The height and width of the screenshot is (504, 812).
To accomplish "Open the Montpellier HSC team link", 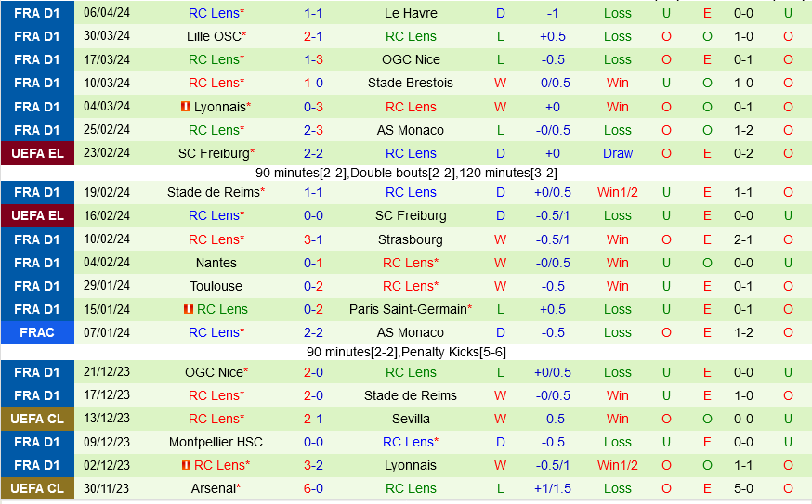I will (x=216, y=442).
